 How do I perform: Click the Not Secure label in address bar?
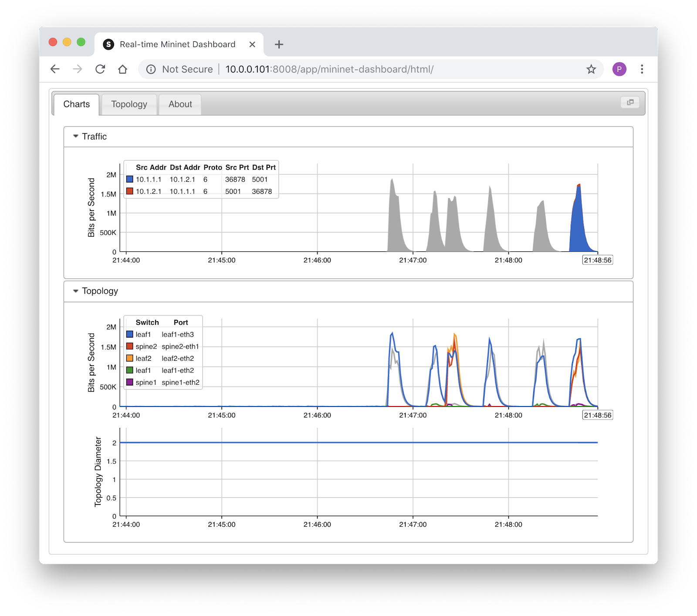tap(187, 69)
